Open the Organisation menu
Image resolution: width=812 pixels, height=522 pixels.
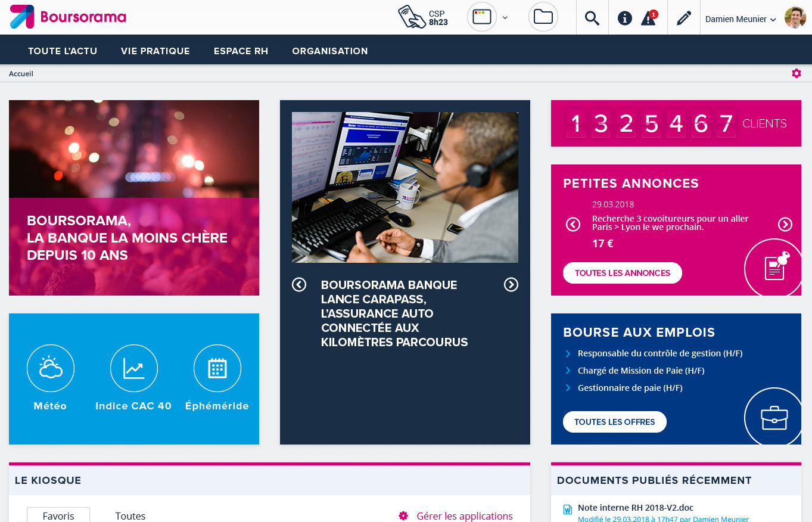point(330,51)
